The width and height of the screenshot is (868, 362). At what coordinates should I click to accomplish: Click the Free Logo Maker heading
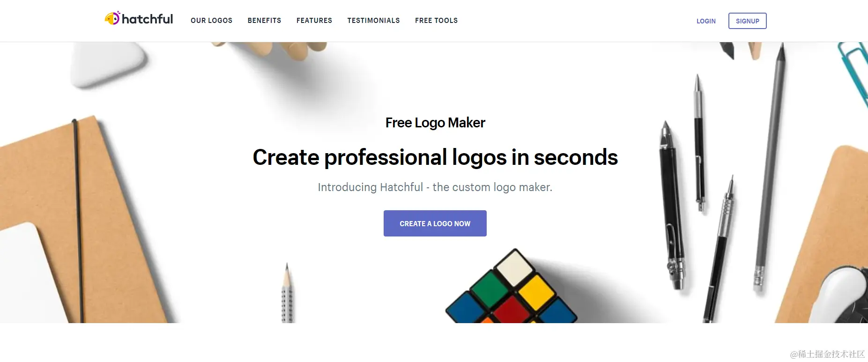pos(435,123)
